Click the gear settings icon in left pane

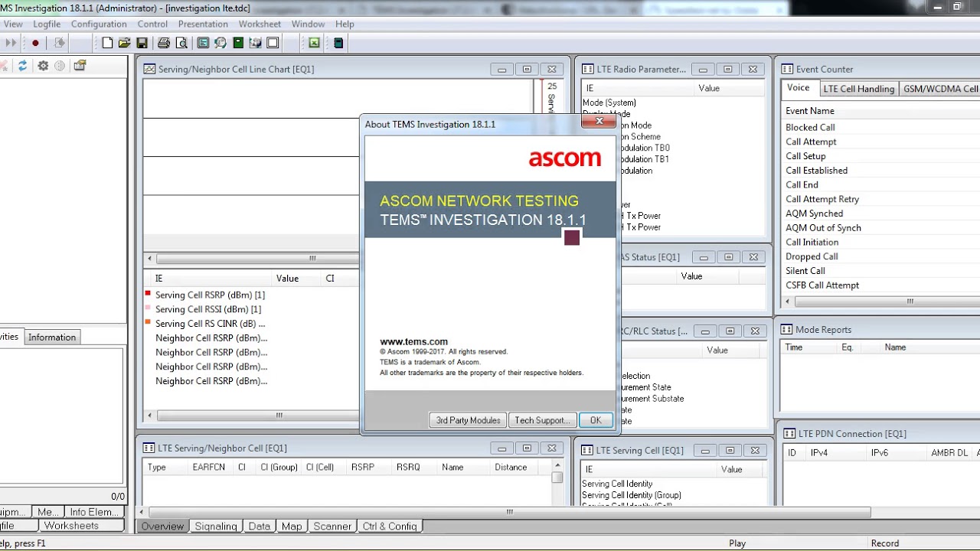pyautogui.click(x=43, y=66)
